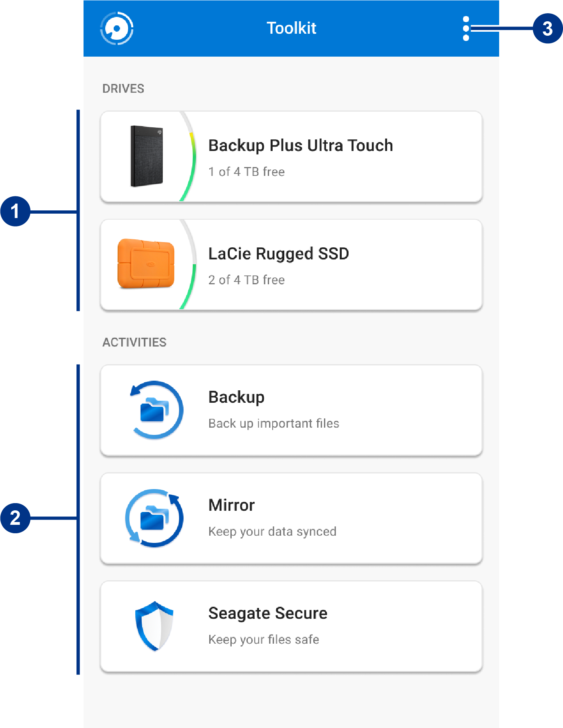Screen dimensions: 563x728
Task: Click the Seagate Secure shield icon
Action: [x=154, y=626]
